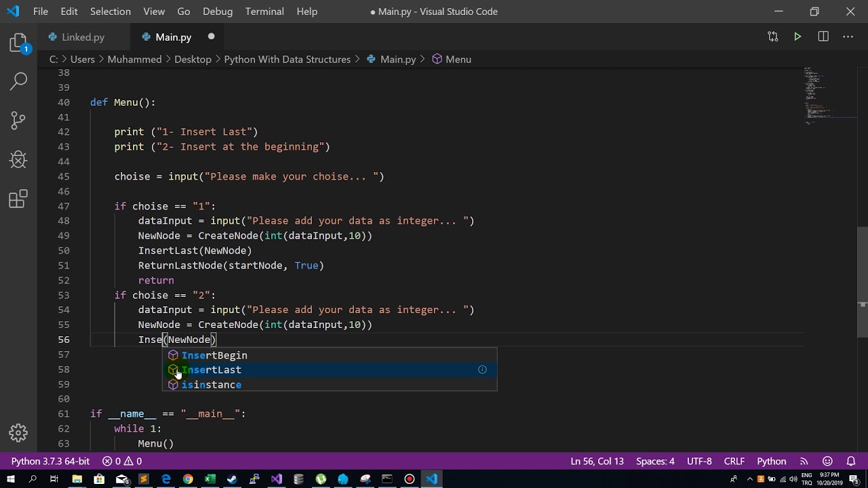Split the editor right
868x488 pixels.
pyautogui.click(x=823, y=37)
